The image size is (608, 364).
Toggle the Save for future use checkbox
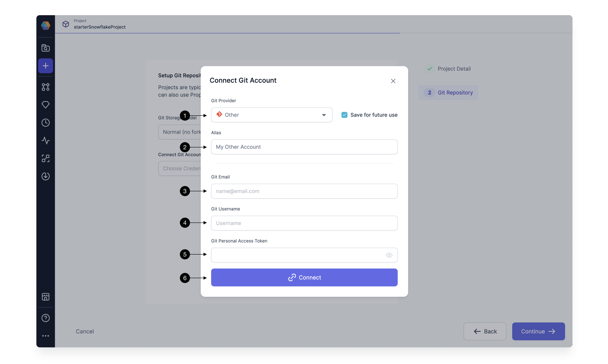[x=344, y=114]
